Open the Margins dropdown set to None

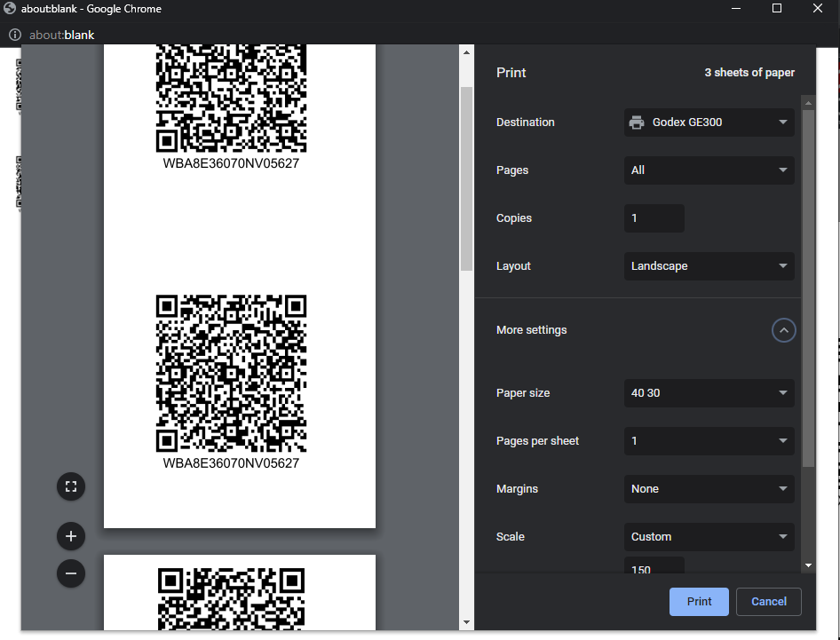pyautogui.click(x=709, y=489)
